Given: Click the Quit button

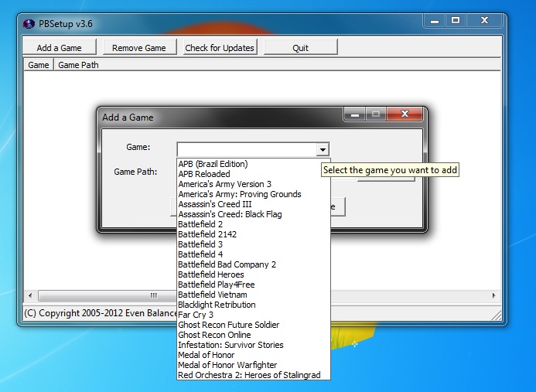Looking at the screenshot, I should tap(300, 47).
